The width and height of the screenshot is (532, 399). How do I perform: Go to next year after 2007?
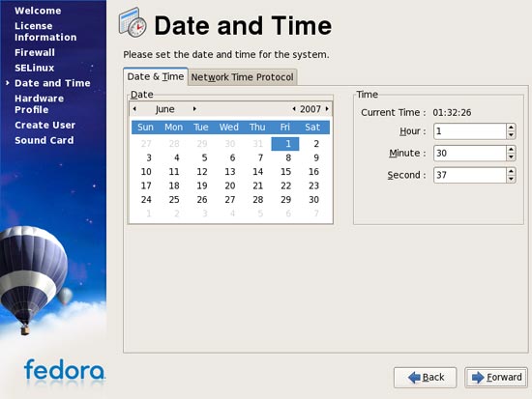point(327,109)
